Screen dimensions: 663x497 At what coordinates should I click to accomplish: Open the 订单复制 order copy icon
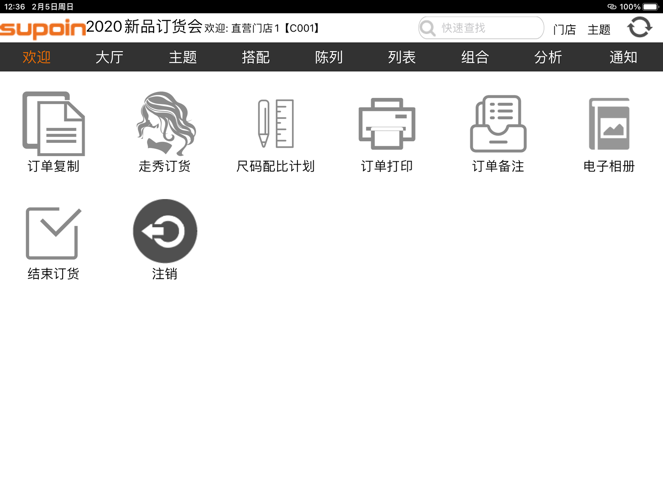53,124
